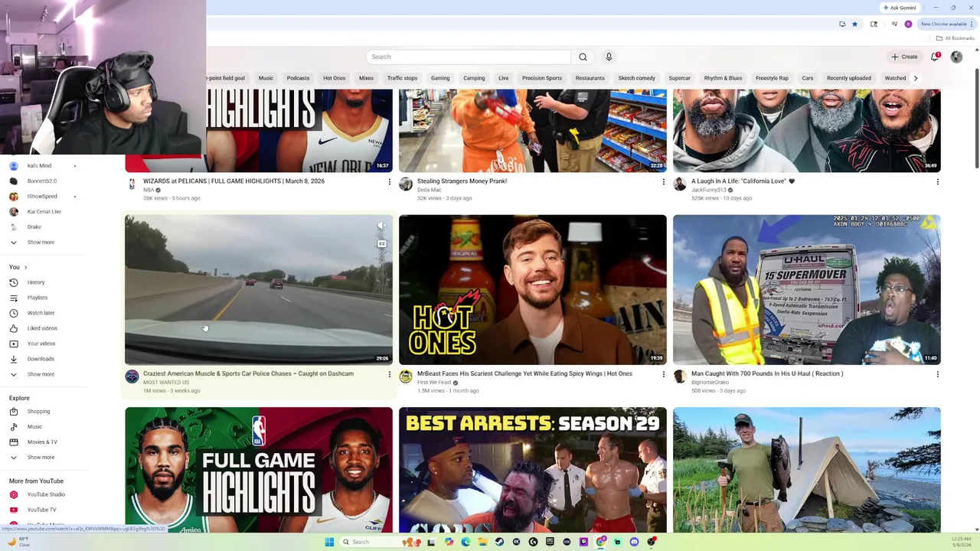Click the magnifier search button
This screenshot has height=551, width=980.
(x=583, y=57)
